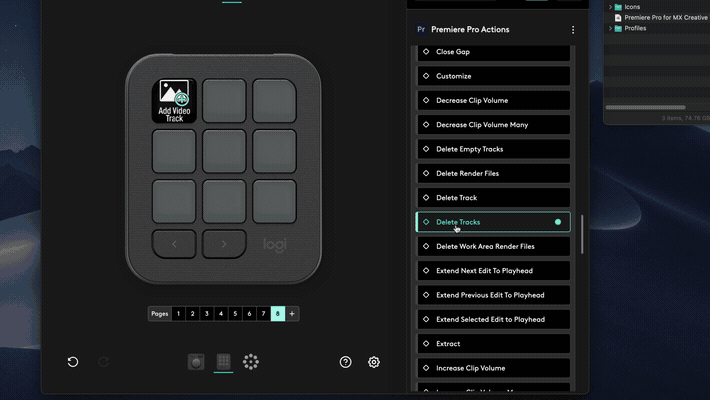Expand the Icons folder in Finder

[x=610, y=7]
